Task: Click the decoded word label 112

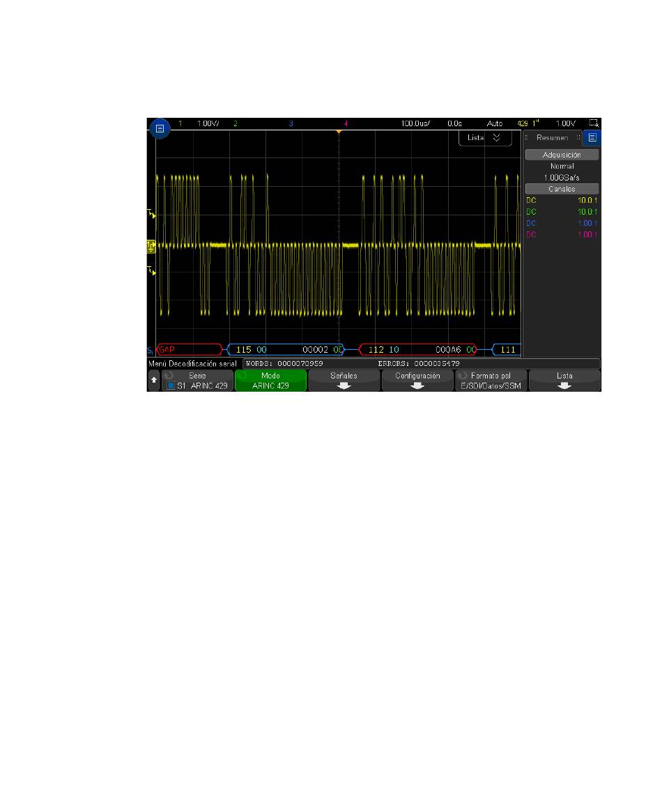Action: click(x=376, y=350)
